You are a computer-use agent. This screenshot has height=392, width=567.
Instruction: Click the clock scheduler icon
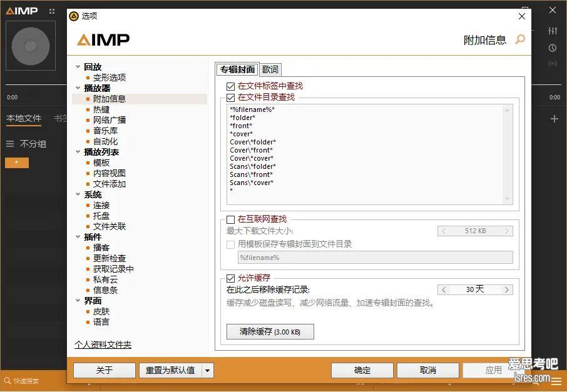(553, 48)
